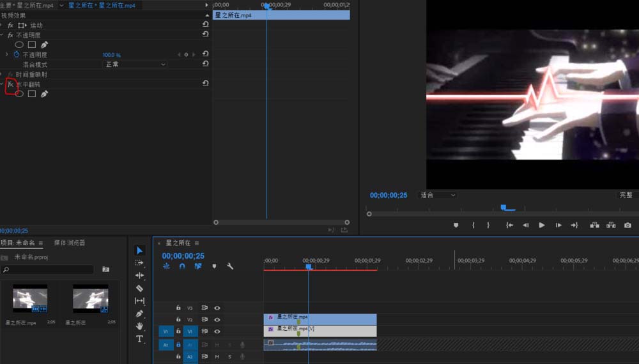Create rectangle mask under 不透明度
639x364 pixels.
pos(32,45)
